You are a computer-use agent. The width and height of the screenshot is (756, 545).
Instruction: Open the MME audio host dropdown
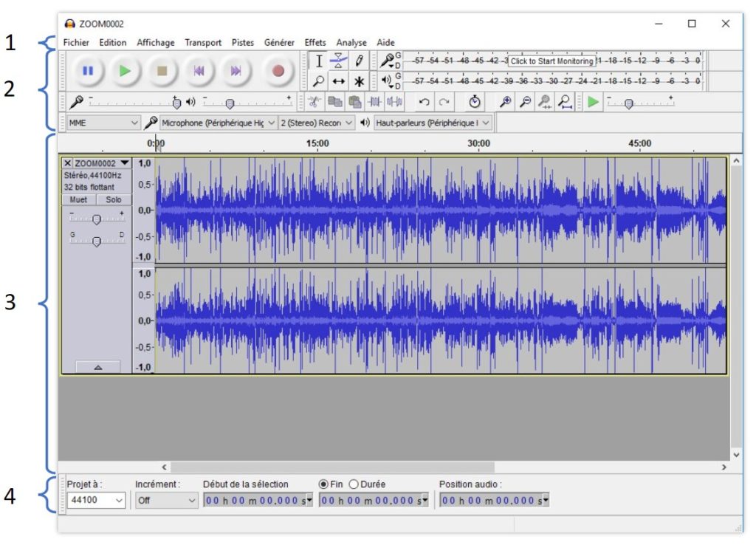click(103, 123)
